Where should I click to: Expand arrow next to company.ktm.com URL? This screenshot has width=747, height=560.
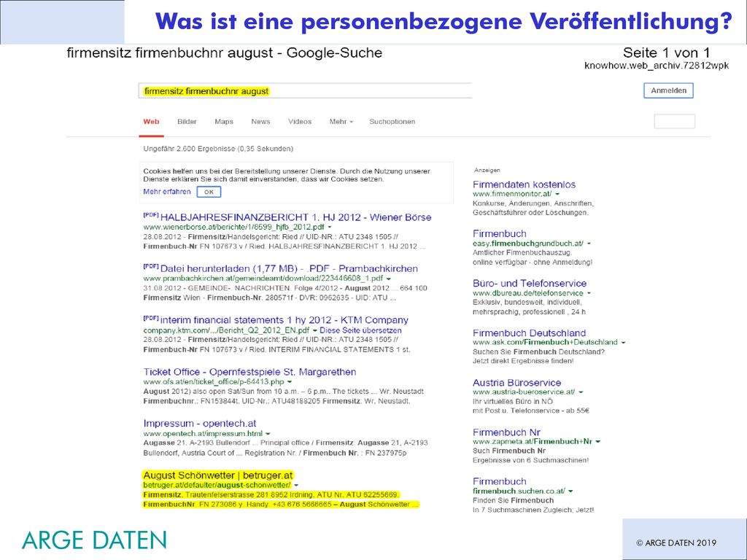[315, 330]
